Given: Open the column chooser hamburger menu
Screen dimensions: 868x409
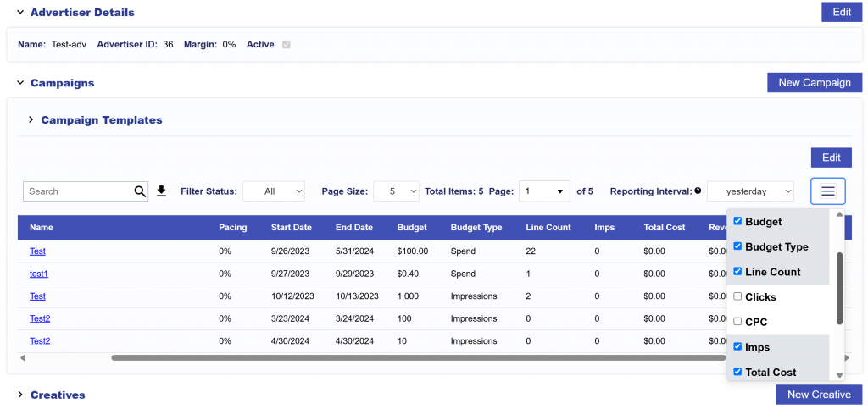Looking at the screenshot, I should point(827,191).
